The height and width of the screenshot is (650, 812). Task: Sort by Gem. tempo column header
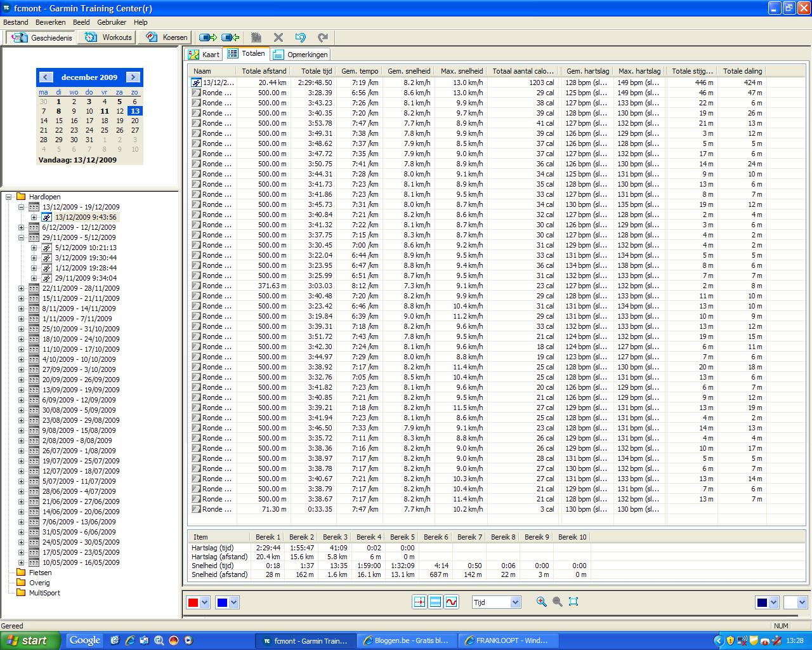360,71
